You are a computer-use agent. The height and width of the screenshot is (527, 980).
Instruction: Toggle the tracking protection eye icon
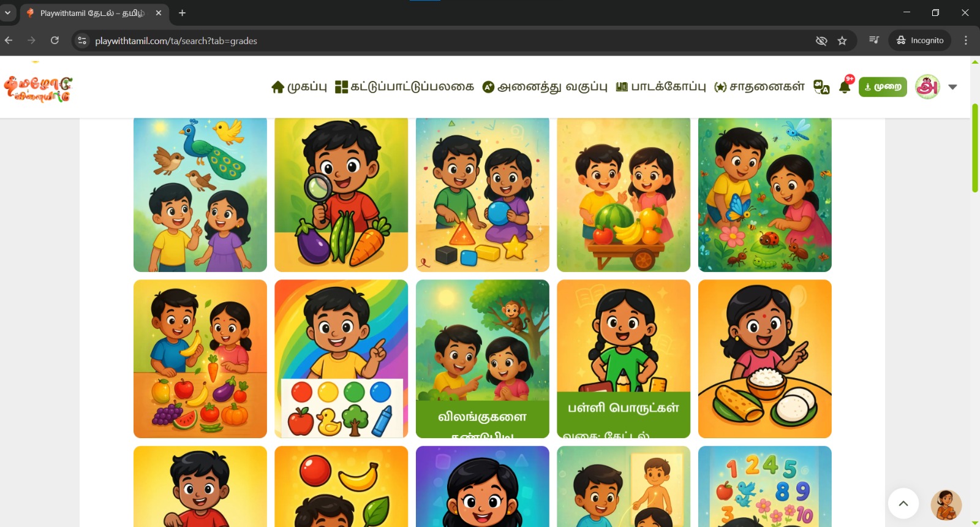(821, 40)
